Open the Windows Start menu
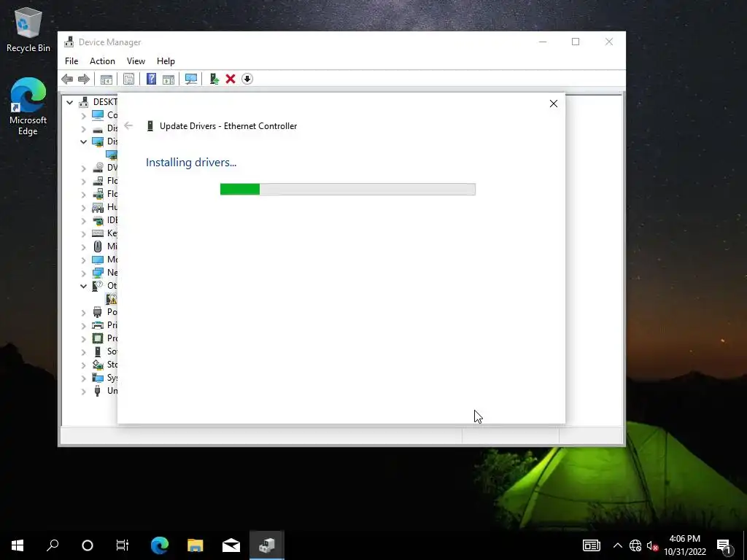The width and height of the screenshot is (747, 560). [x=18, y=545]
